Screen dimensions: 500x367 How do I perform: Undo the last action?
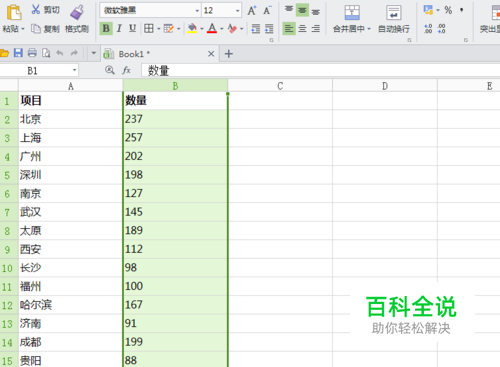[60, 53]
